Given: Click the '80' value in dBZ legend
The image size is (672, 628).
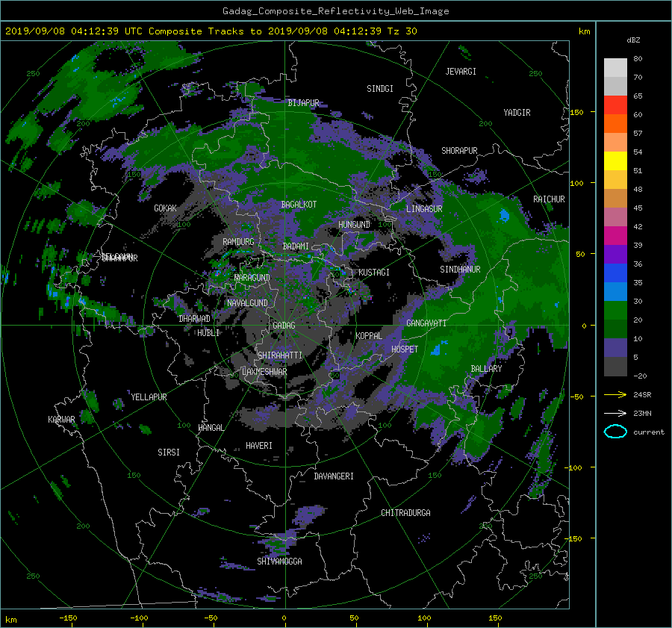Looking at the screenshot, I should (x=638, y=59).
